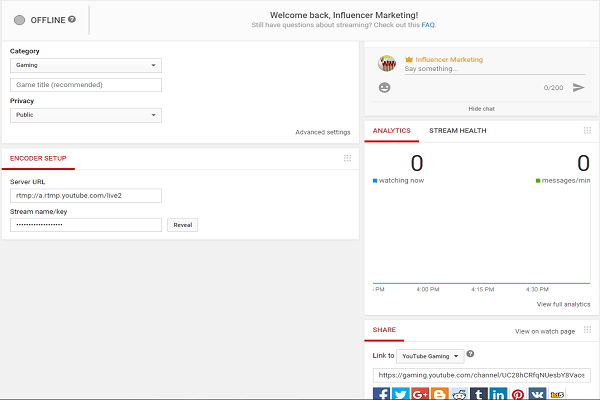Open the Privacy dropdown set to Public
This screenshot has height=400, width=600.
pyautogui.click(x=86, y=115)
